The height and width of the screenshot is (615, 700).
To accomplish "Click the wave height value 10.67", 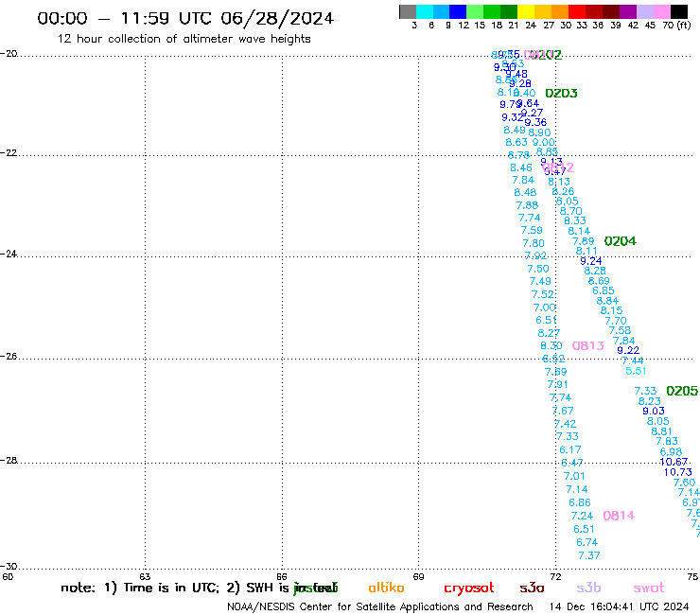I will pyautogui.click(x=674, y=462).
